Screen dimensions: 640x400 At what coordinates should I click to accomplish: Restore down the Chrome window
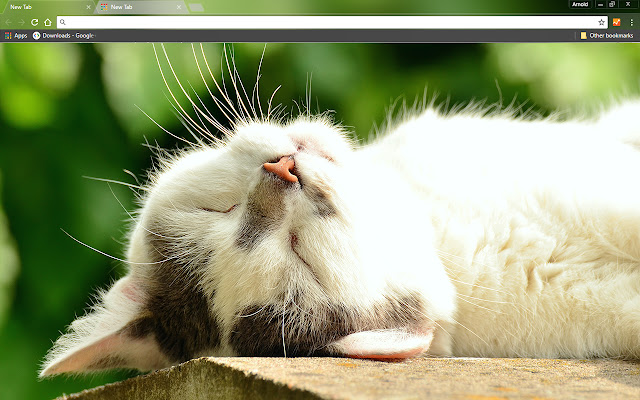pyautogui.click(x=612, y=4)
